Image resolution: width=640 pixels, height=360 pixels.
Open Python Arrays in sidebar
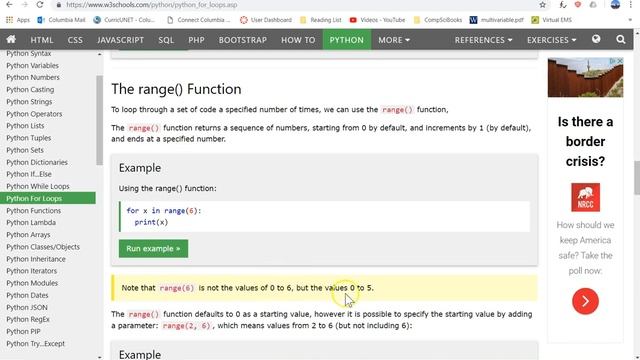click(x=28, y=235)
